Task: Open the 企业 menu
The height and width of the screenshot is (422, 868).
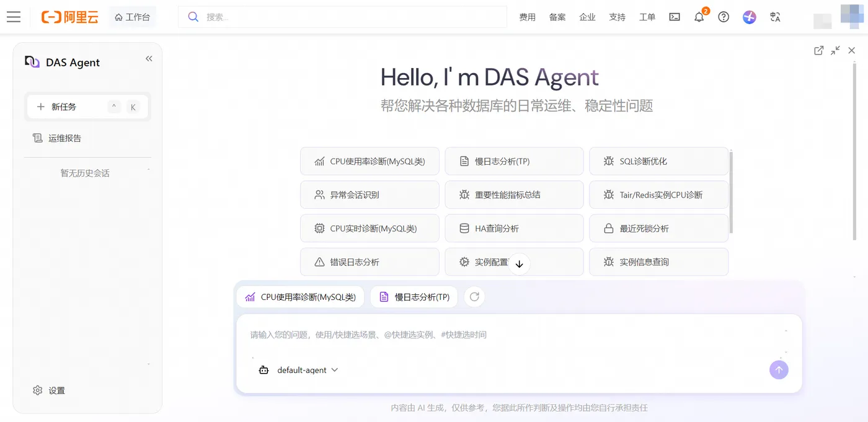Action: pos(587,17)
